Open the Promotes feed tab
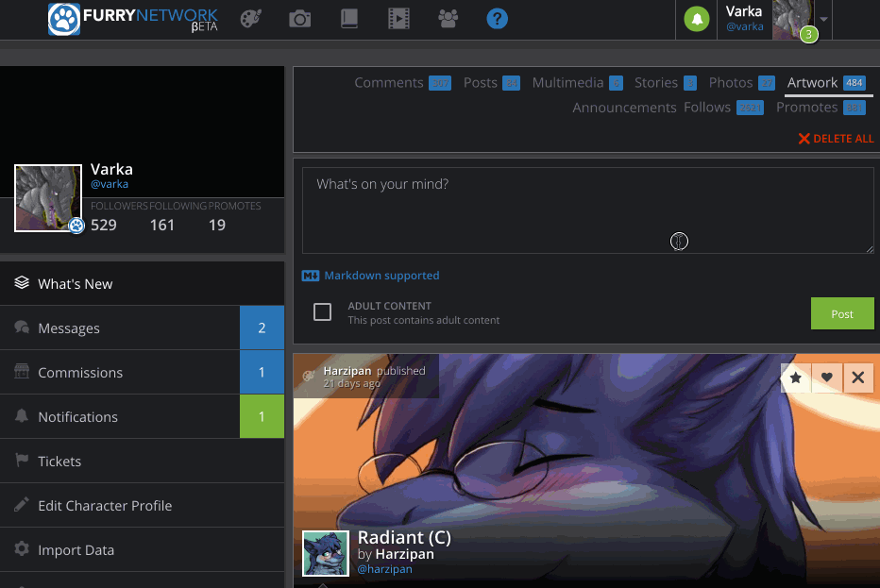The height and width of the screenshot is (588, 880). coord(806,107)
